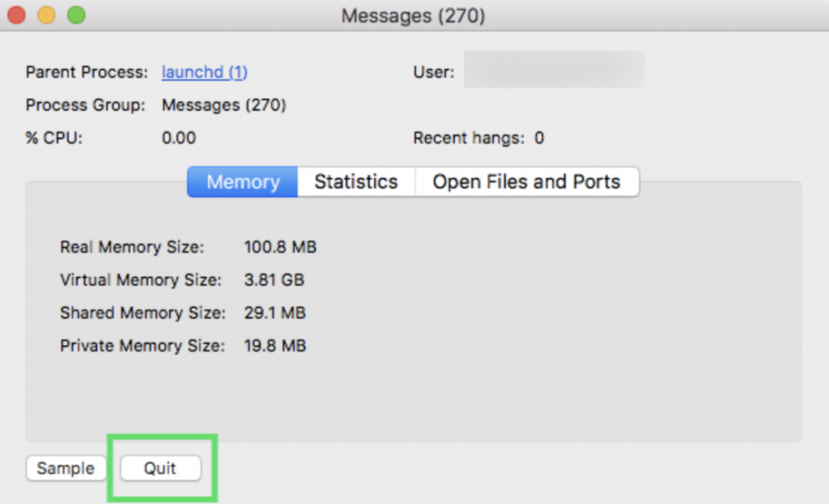Click the % CPU value 0.00
The image size is (829, 504).
[x=179, y=138]
